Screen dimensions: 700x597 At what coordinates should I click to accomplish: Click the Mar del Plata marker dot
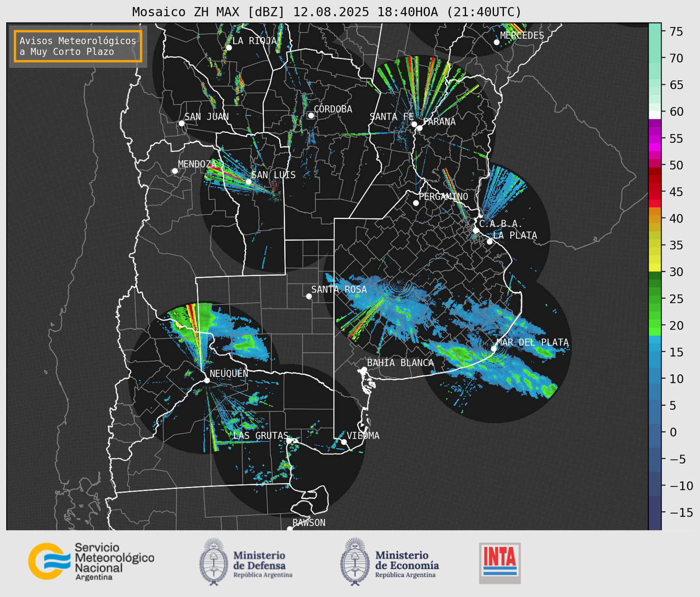494,349
